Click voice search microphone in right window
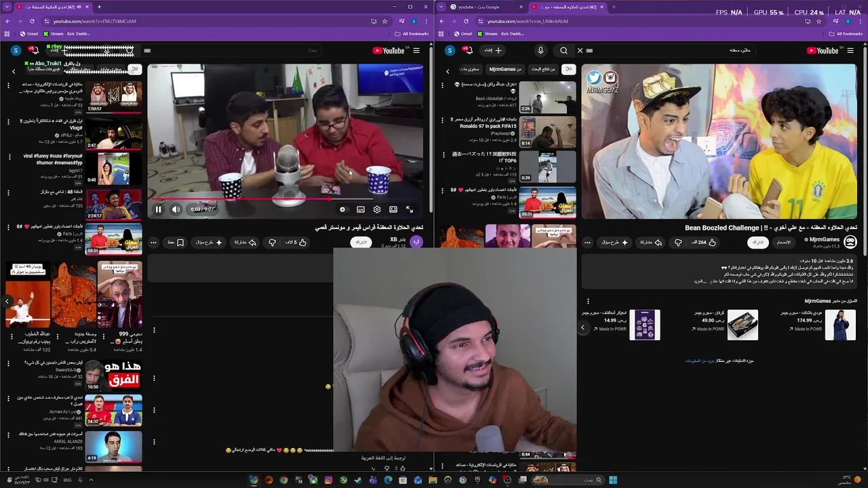 pos(540,50)
